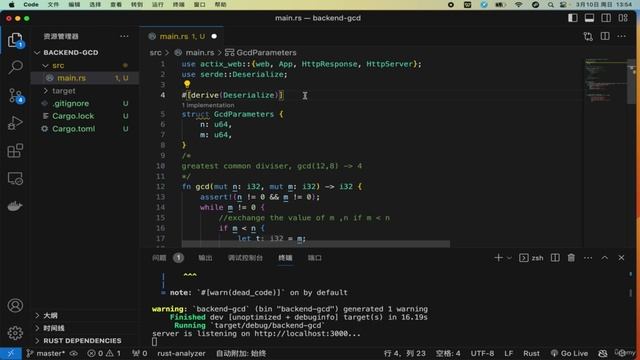
Task: Open the Accounts menu icon
Action: click(x=15, y=305)
